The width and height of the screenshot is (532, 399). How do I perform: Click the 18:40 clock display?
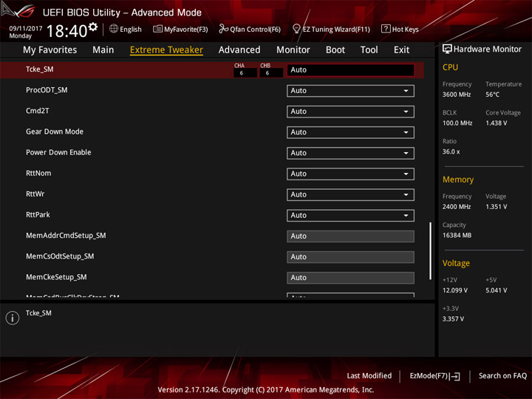tap(66, 31)
